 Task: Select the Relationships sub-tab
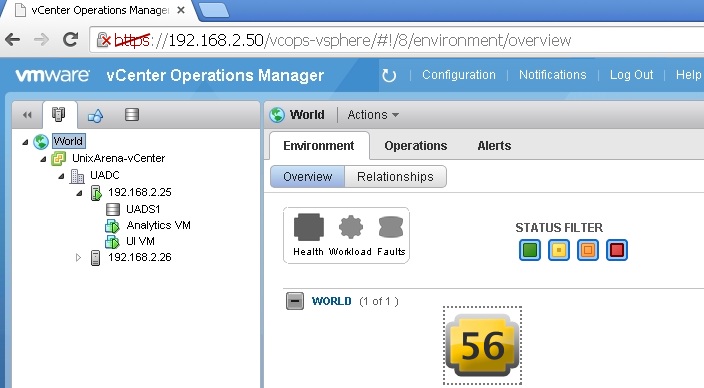395,176
